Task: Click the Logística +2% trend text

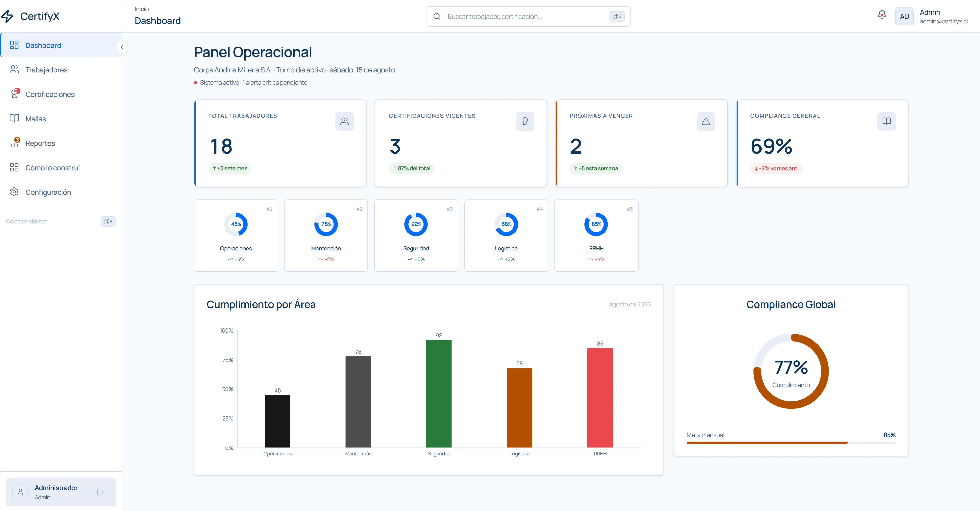Action: (506, 259)
